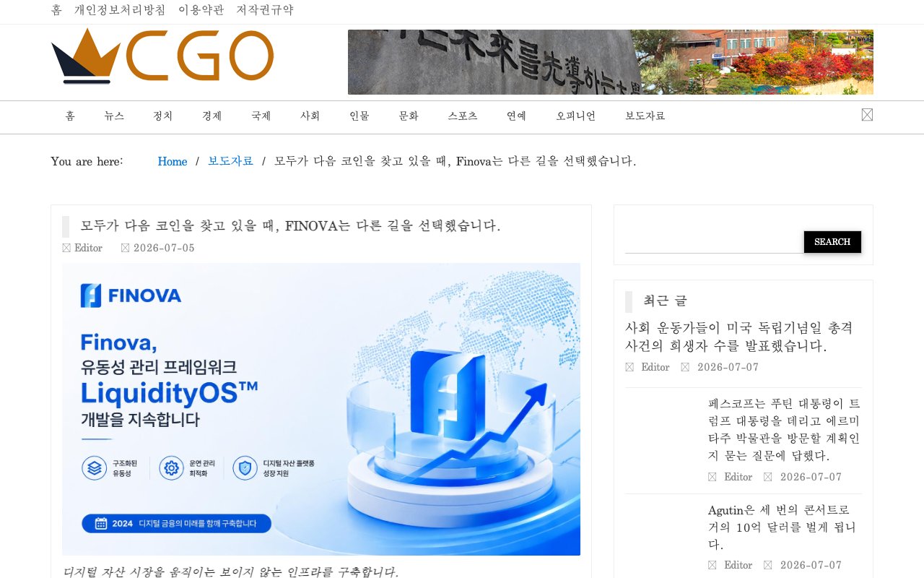
Task: Click the header banner image
Action: tap(611, 62)
